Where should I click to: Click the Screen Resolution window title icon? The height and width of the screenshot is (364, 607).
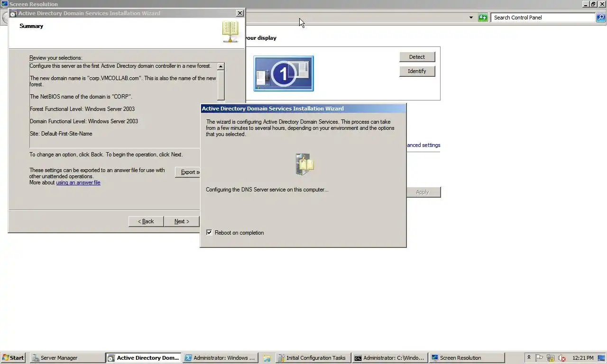pyautogui.click(x=4, y=4)
